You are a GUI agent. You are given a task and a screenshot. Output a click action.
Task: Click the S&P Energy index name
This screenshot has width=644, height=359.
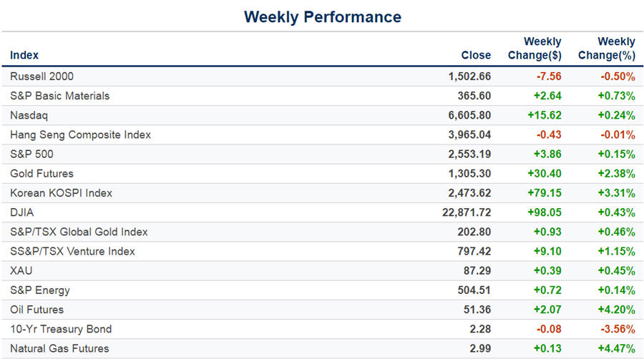pyautogui.click(x=40, y=290)
